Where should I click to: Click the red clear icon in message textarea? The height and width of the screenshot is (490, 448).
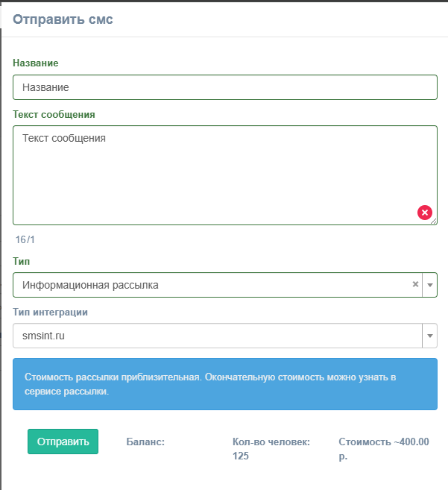(x=425, y=213)
